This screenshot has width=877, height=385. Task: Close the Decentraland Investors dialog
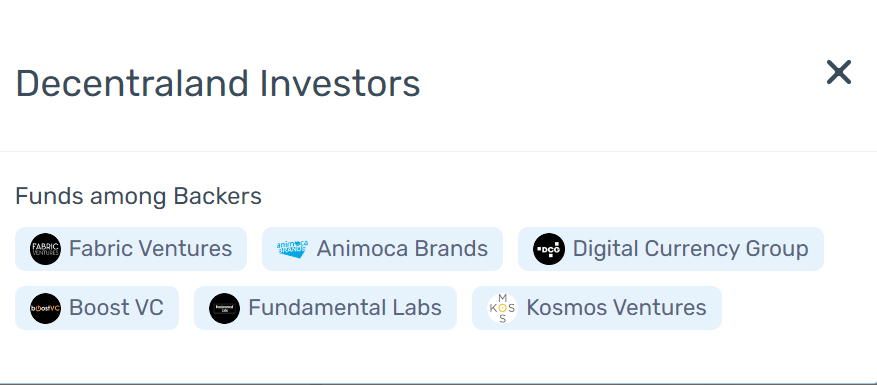pos(838,72)
